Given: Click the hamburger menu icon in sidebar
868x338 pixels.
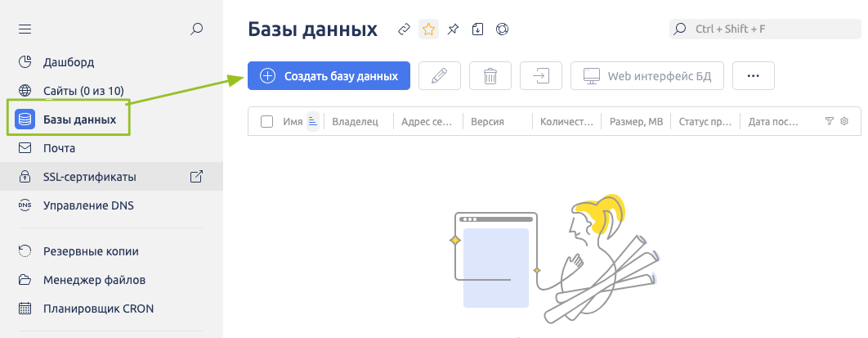Looking at the screenshot, I should tap(25, 29).
